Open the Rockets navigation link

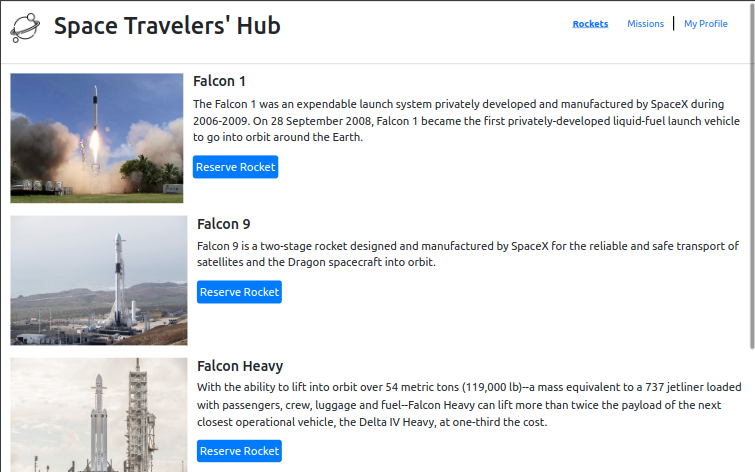(x=590, y=24)
